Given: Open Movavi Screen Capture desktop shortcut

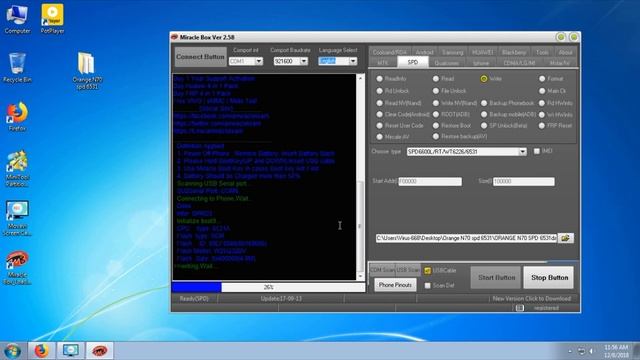Looking at the screenshot, I should coord(17,218).
